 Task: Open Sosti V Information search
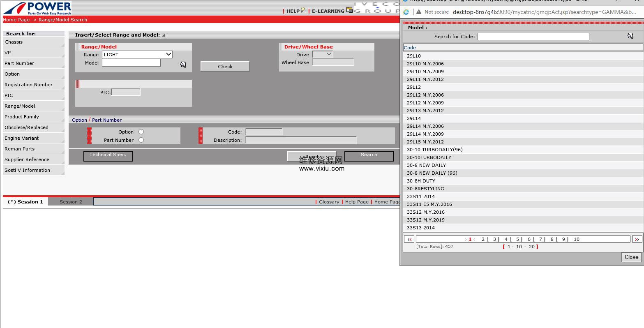tap(34, 170)
